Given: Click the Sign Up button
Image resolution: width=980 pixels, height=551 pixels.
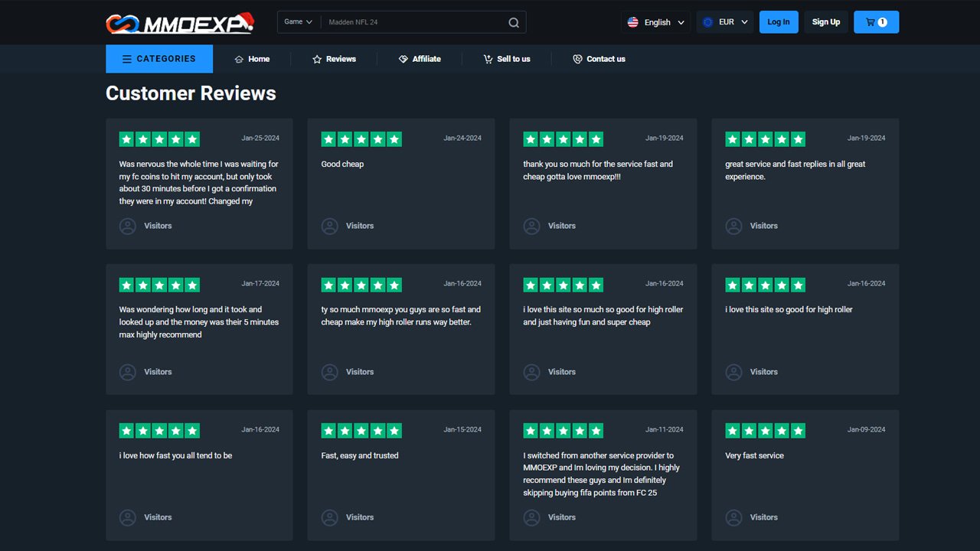Looking at the screenshot, I should (x=825, y=22).
